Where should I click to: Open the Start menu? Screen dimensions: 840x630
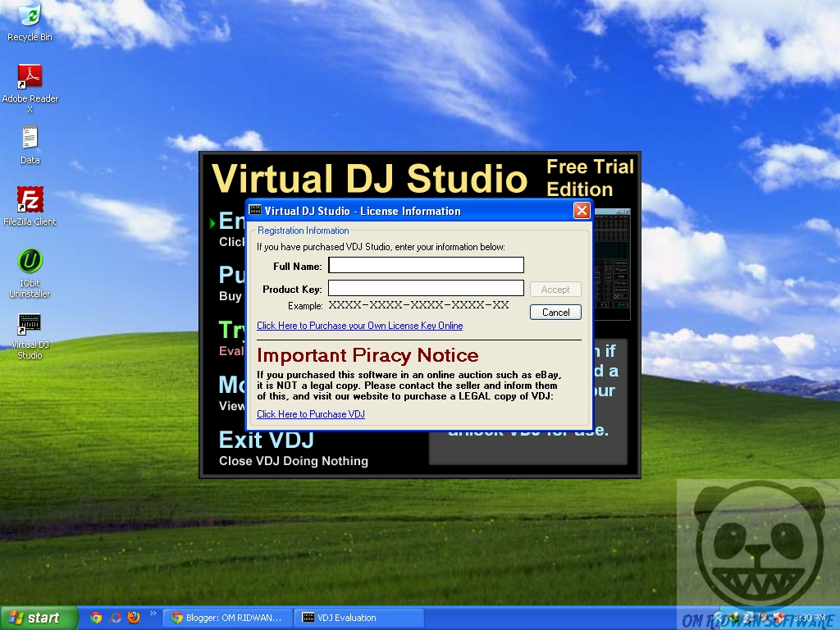click(x=39, y=618)
